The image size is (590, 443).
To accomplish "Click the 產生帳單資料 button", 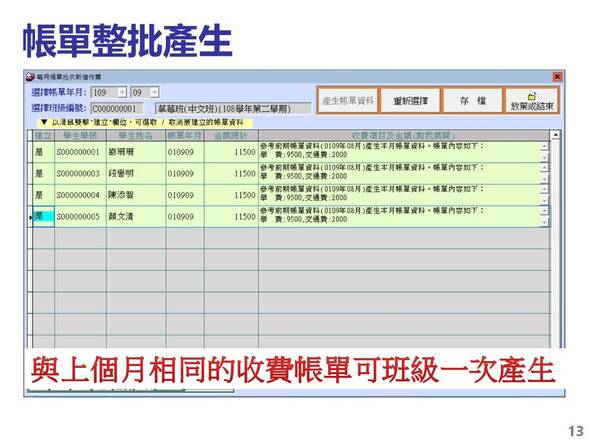I will click(348, 100).
